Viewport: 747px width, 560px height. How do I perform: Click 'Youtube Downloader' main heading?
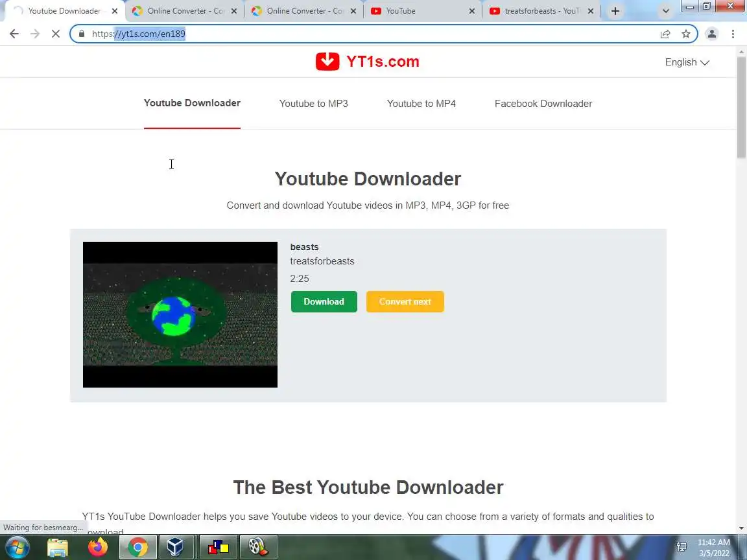pyautogui.click(x=368, y=179)
